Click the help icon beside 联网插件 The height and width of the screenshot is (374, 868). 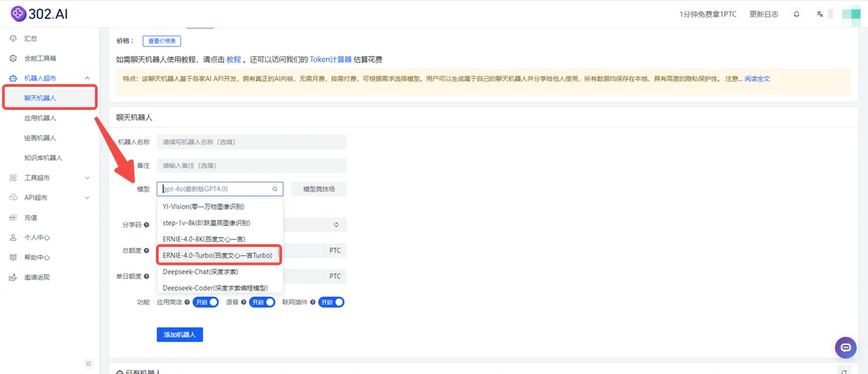click(x=313, y=303)
